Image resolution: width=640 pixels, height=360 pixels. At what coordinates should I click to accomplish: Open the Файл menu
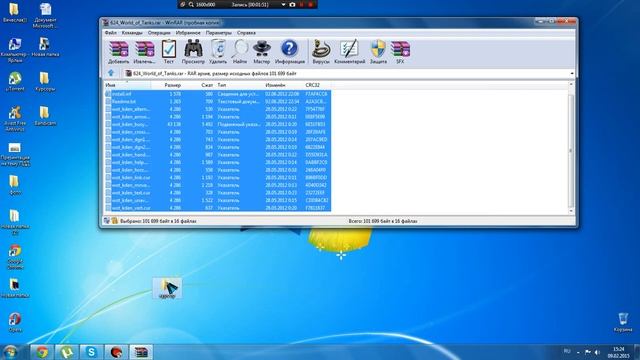tap(110, 33)
